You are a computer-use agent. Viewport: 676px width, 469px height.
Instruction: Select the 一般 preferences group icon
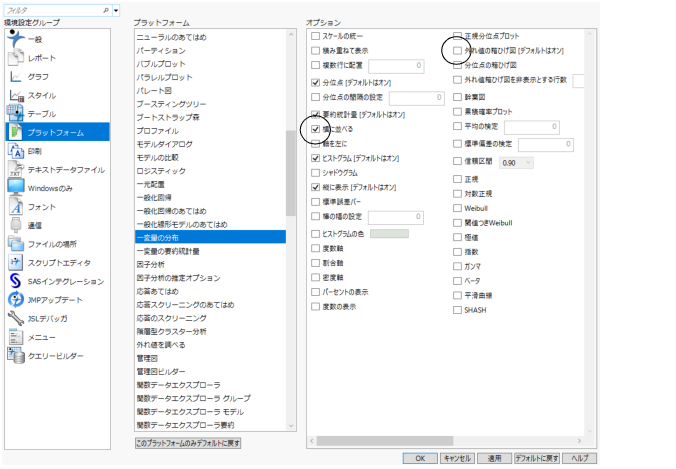(16, 39)
